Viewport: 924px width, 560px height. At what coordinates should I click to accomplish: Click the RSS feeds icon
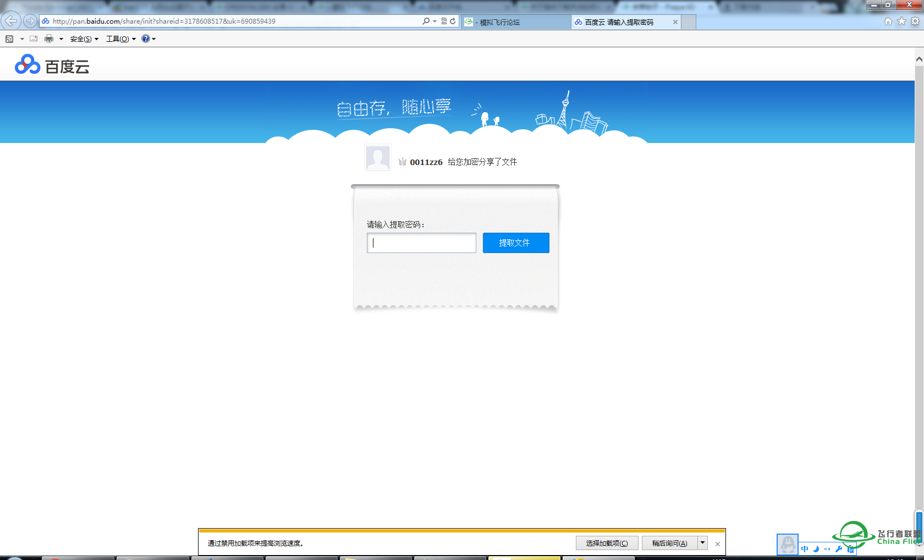point(9,39)
